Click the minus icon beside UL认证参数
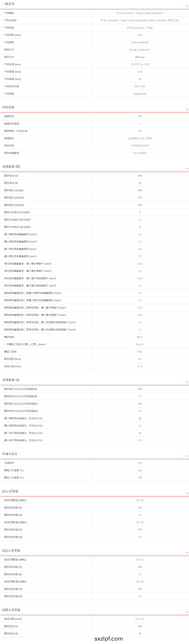189x644 pixels. pyautogui.click(x=187, y=493)
